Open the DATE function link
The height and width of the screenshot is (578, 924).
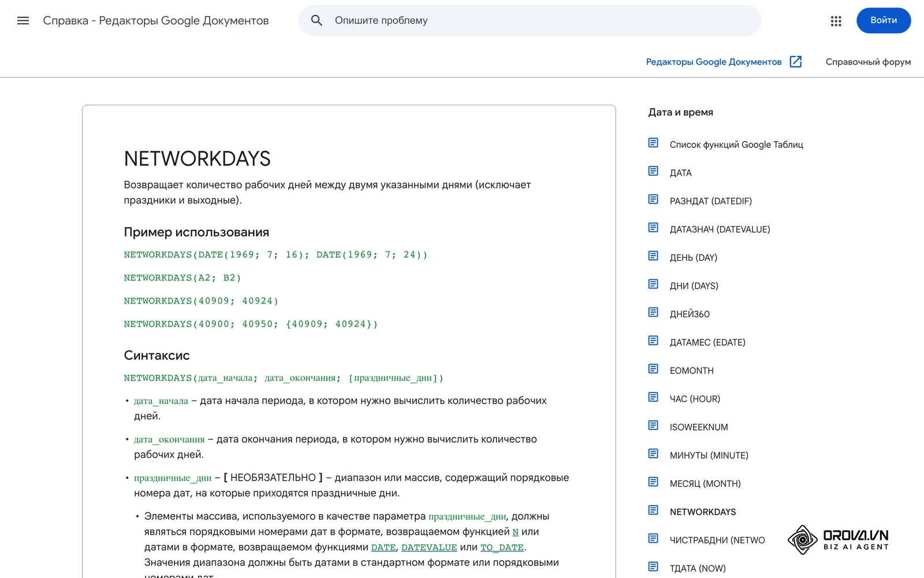(383, 547)
